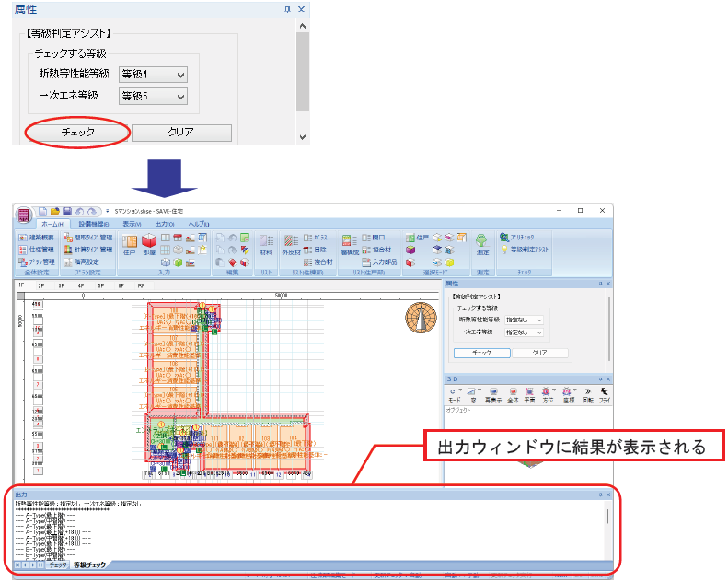
Task: Open 方位 dropdown arrow in 3D toolbar
Action: pyautogui.click(x=554, y=390)
